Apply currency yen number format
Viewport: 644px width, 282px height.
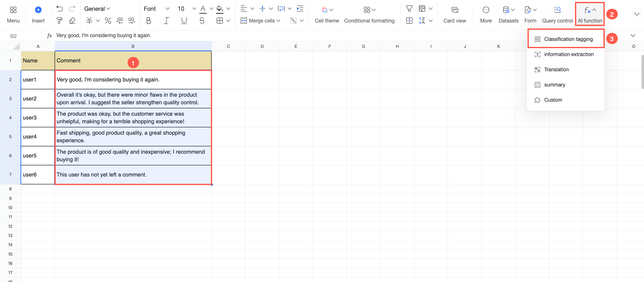(89, 21)
